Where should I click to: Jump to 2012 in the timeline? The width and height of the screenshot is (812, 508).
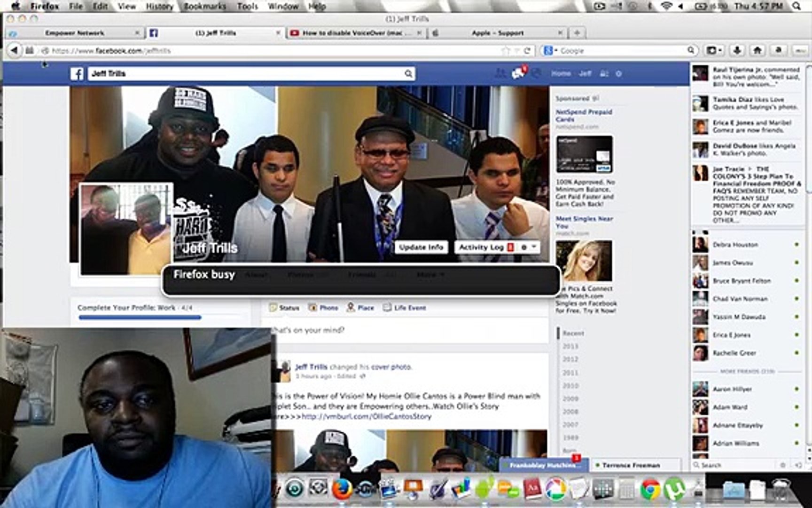coord(570,359)
